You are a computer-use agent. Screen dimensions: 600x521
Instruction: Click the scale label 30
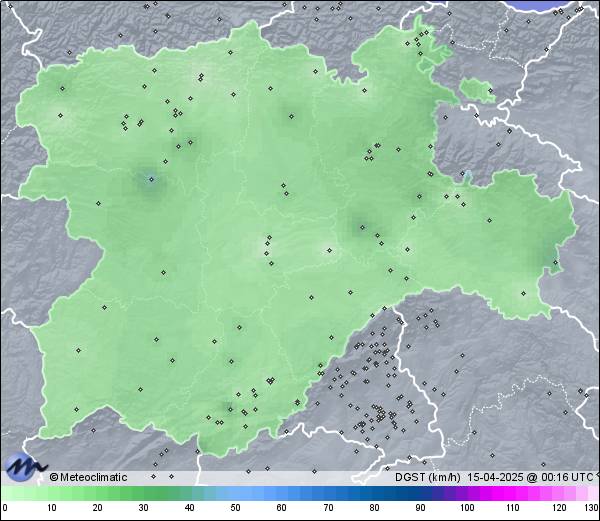tap(143, 508)
